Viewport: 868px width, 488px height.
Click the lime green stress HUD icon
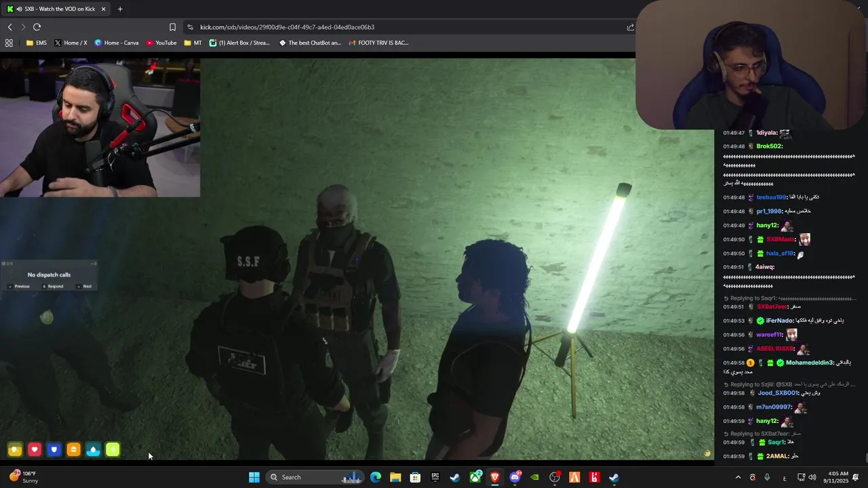tap(113, 449)
